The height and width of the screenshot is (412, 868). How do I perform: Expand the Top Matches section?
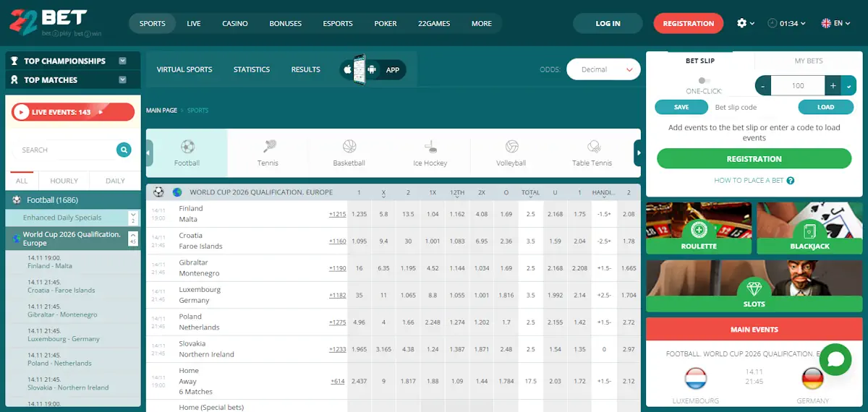[x=122, y=80]
